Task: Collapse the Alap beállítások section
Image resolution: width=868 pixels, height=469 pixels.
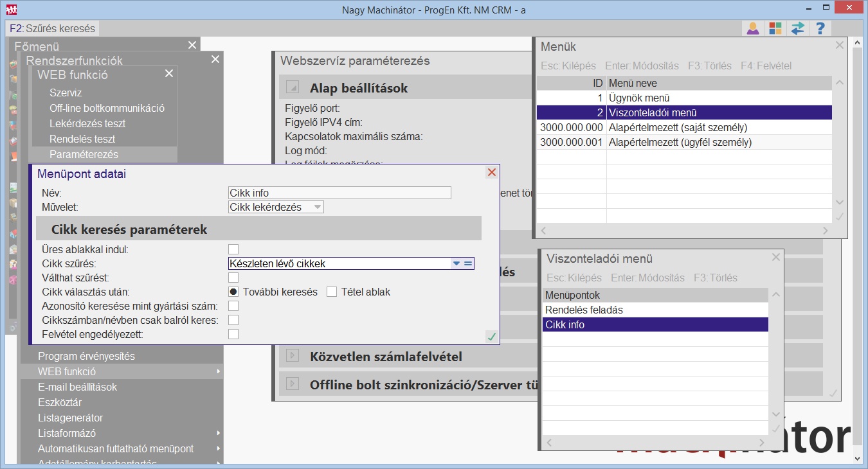Action: (x=293, y=87)
